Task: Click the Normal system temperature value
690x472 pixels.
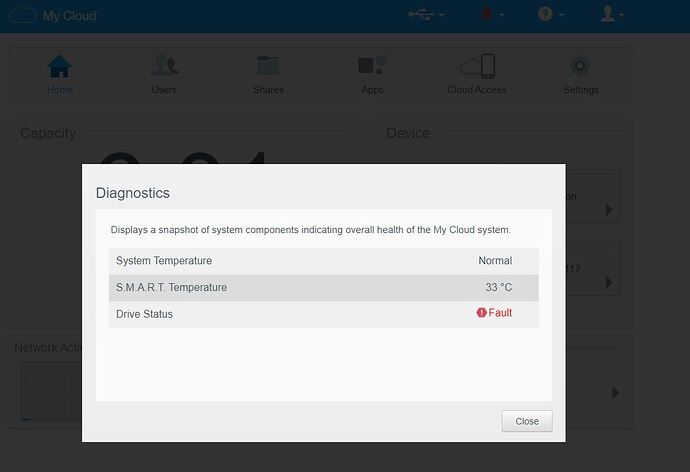Action: pos(495,261)
